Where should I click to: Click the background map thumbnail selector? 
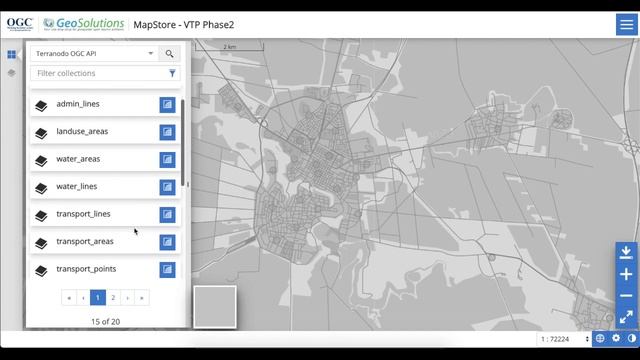(215, 307)
